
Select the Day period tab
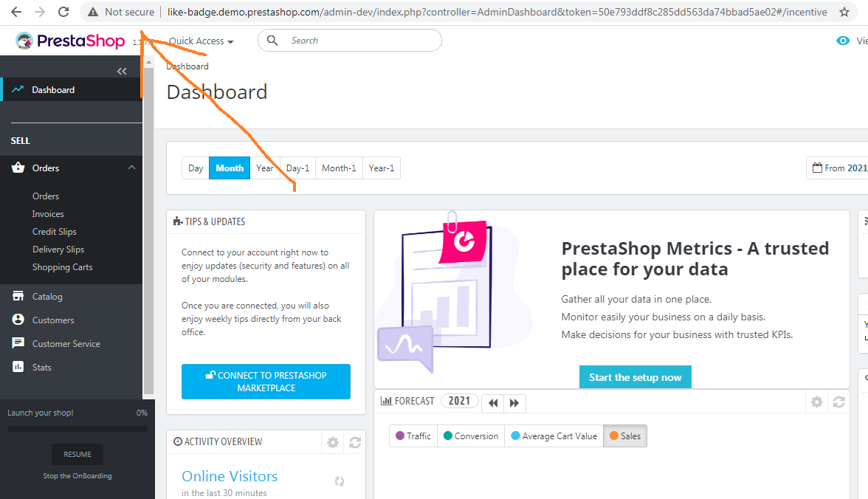point(196,168)
